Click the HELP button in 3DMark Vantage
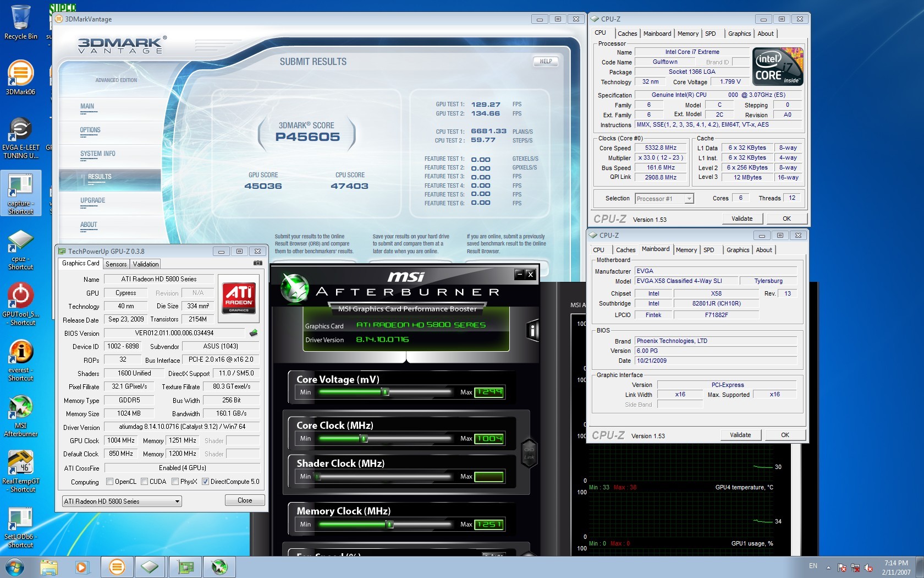The height and width of the screenshot is (578, 924). 546,62
